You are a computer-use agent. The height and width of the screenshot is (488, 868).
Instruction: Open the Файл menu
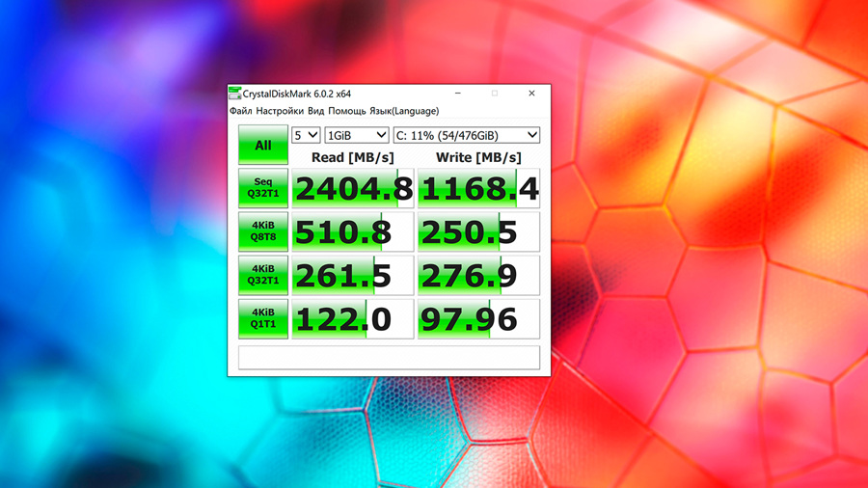click(x=241, y=111)
